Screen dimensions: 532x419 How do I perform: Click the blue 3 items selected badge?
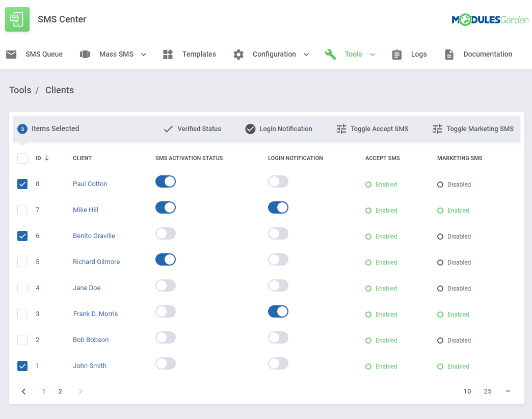[x=22, y=129]
